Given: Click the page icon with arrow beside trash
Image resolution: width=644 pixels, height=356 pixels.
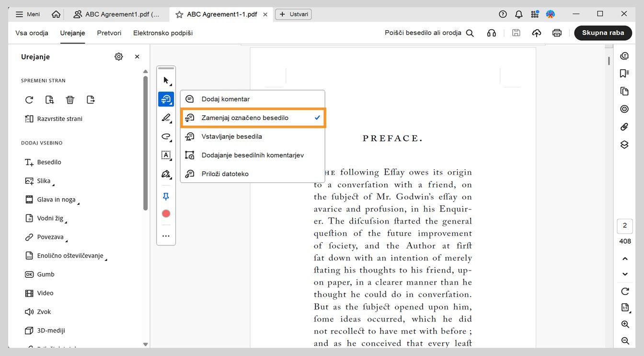Looking at the screenshot, I should pos(91,100).
